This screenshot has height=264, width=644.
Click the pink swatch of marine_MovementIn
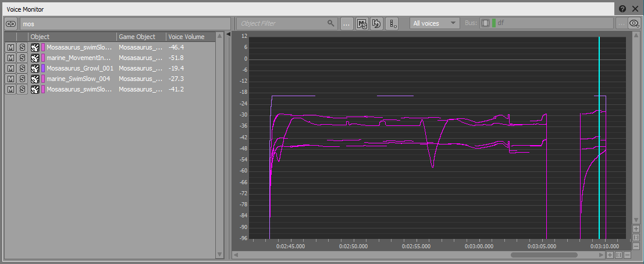click(x=43, y=58)
